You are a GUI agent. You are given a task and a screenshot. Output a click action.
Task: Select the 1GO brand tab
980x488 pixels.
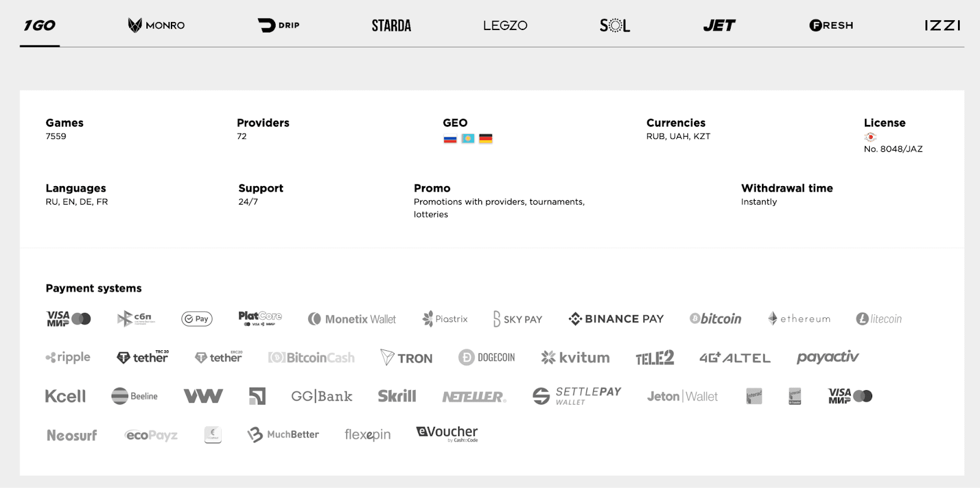[x=40, y=25]
